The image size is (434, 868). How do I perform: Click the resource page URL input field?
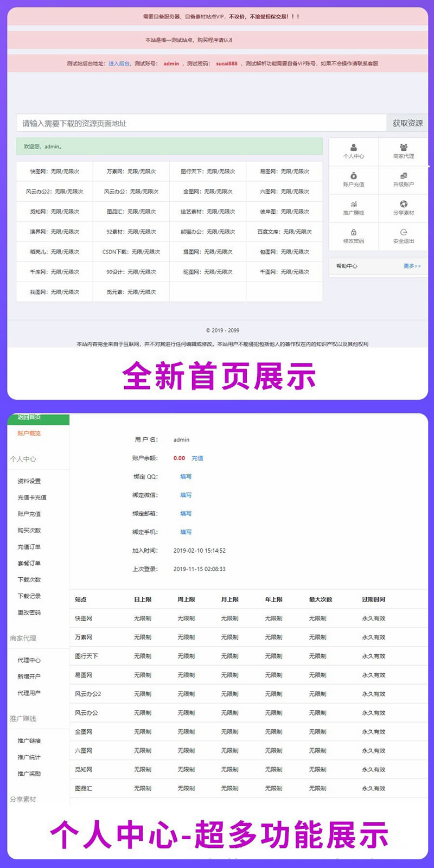click(201, 123)
